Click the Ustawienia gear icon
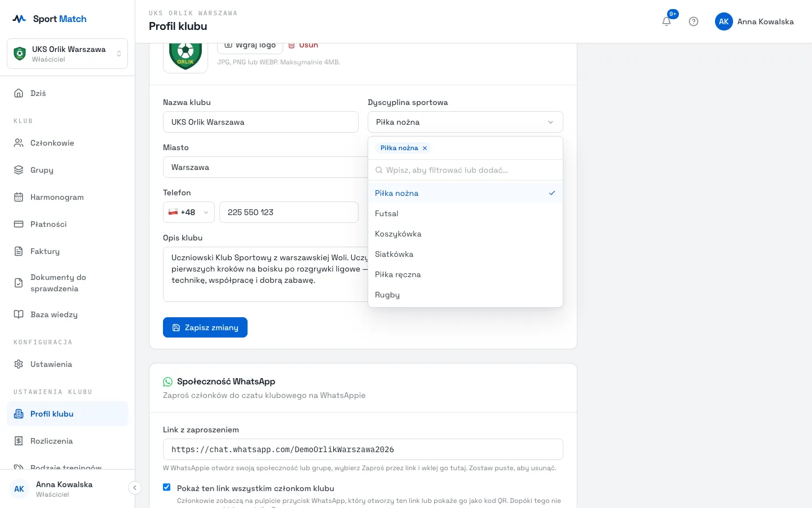 click(19, 364)
